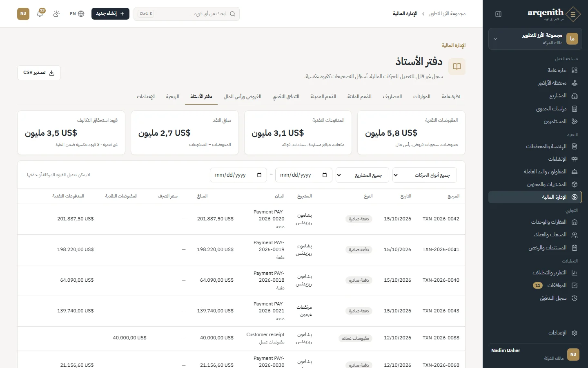Switch to الذمم الدائنة tab
The image size is (588, 368).
coord(359,96)
